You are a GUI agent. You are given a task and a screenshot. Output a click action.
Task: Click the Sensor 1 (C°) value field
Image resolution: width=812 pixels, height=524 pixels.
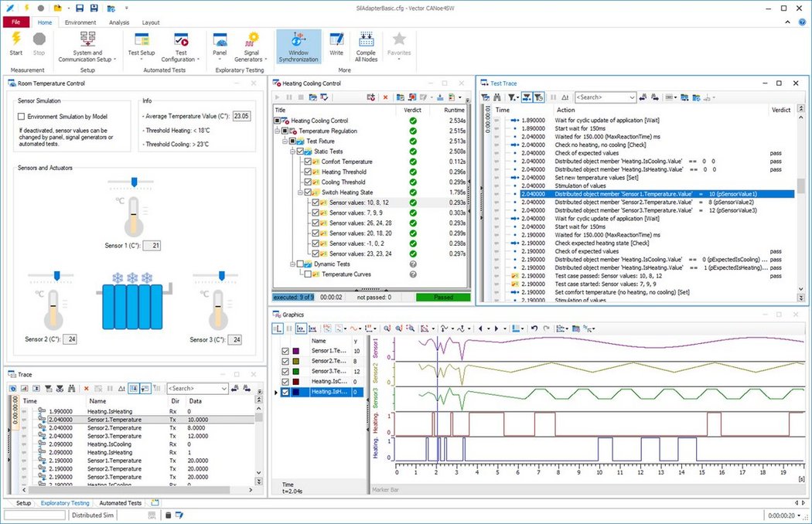pyautogui.click(x=152, y=246)
